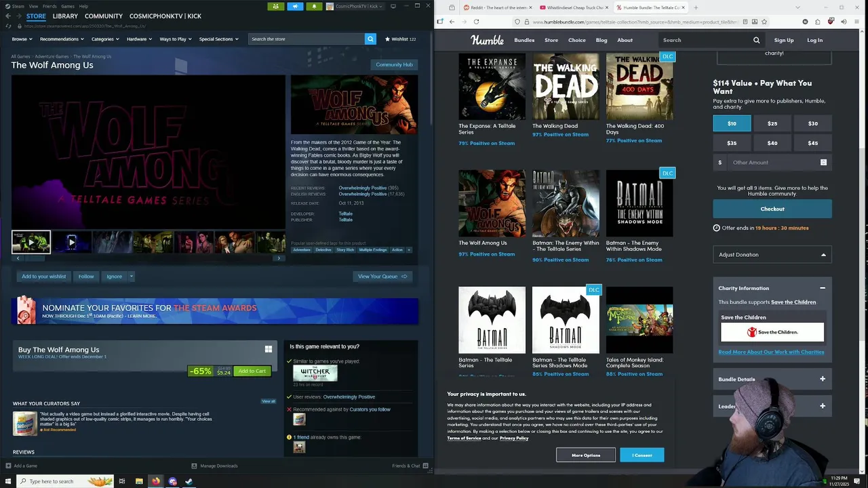The image size is (868, 488).
Task: Click the Humble logo
Action: [487, 40]
